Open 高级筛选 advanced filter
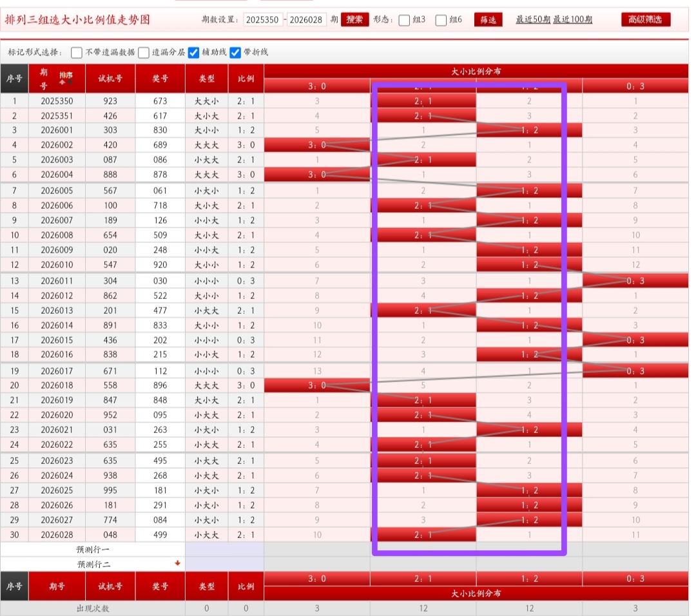The width and height of the screenshot is (696, 616). tap(645, 19)
